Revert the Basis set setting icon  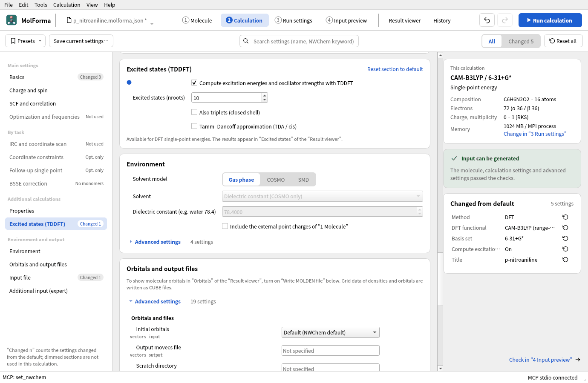coord(565,238)
